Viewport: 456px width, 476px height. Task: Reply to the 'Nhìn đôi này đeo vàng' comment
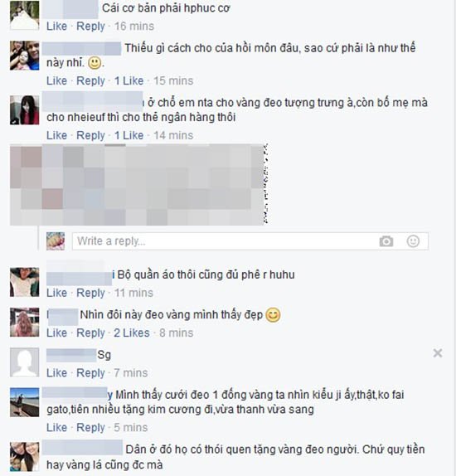click(90, 333)
